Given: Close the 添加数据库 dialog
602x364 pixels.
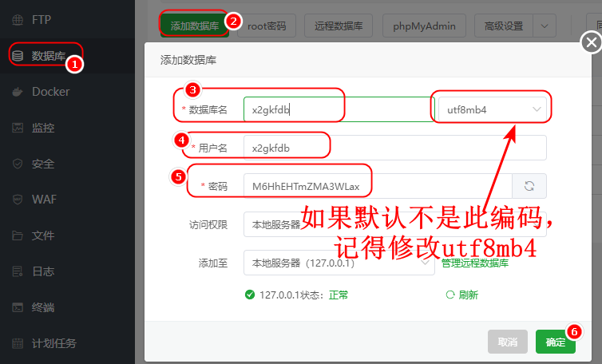Looking at the screenshot, I should (590, 42).
